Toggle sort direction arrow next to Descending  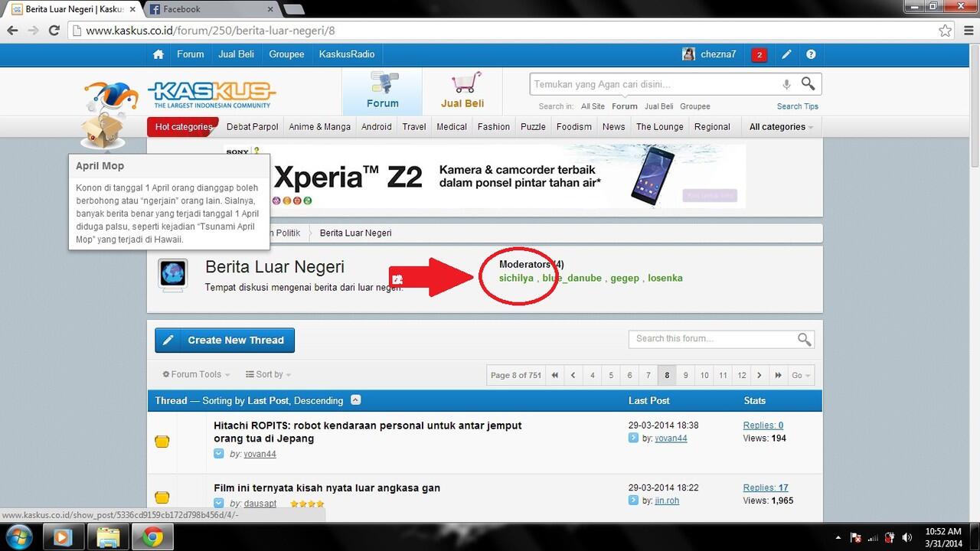click(356, 400)
